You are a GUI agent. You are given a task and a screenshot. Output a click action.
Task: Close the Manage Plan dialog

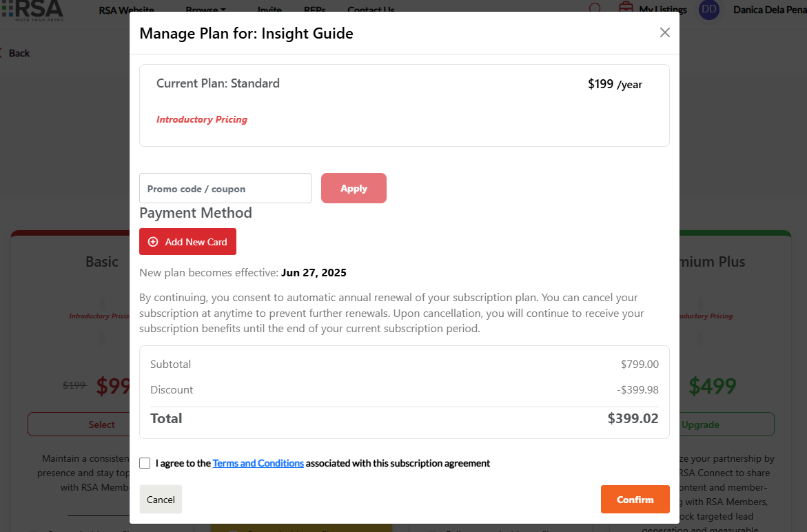pyautogui.click(x=664, y=32)
